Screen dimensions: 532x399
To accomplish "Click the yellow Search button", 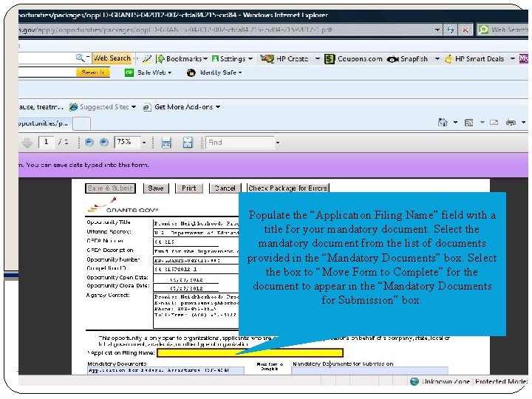I will pos(92,72).
